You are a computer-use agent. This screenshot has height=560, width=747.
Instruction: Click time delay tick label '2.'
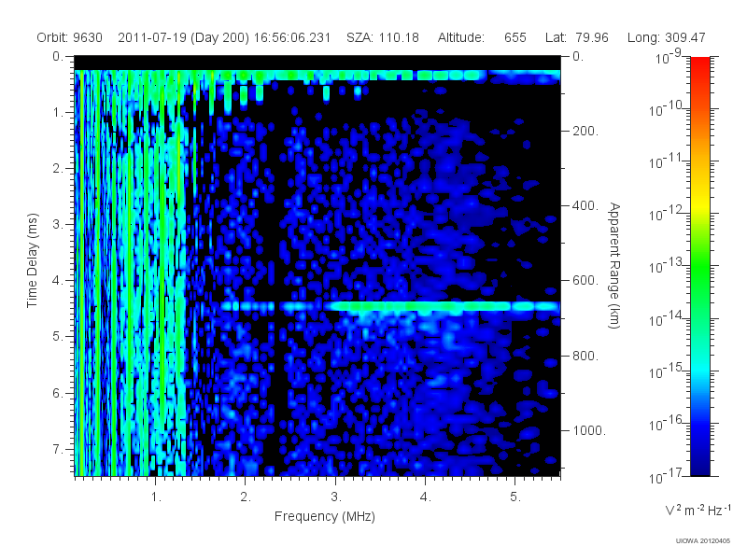[x=58, y=169]
